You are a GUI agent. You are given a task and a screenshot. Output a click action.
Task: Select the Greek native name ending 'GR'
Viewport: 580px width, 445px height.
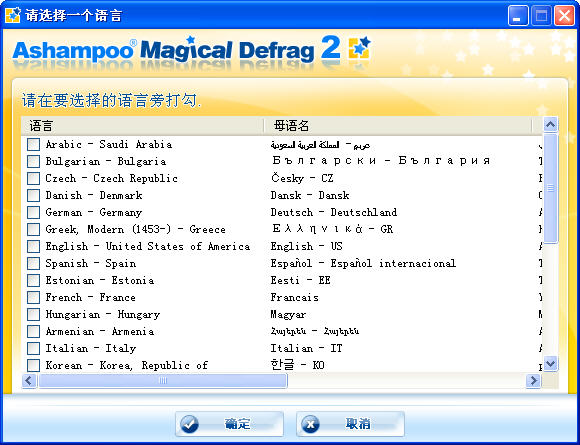333,229
